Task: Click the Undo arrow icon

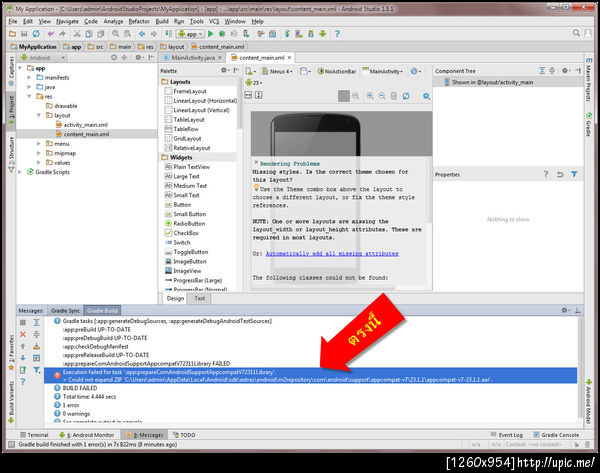Action: (x=51, y=34)
